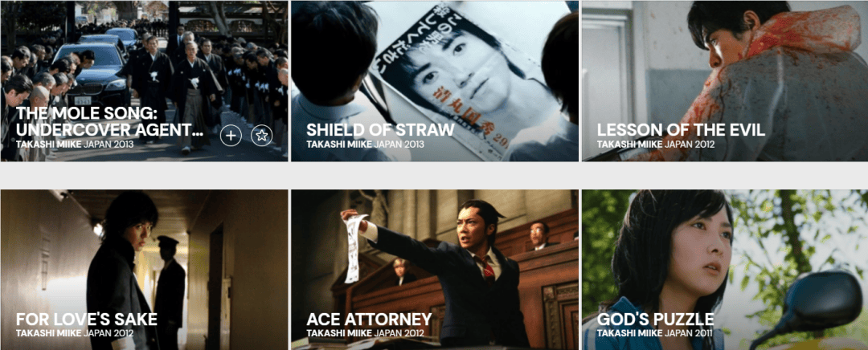868x350 pixels.
Task: Rate The Mole Song using the star icon
Action: pyautogui.click(x=262, y=136)
